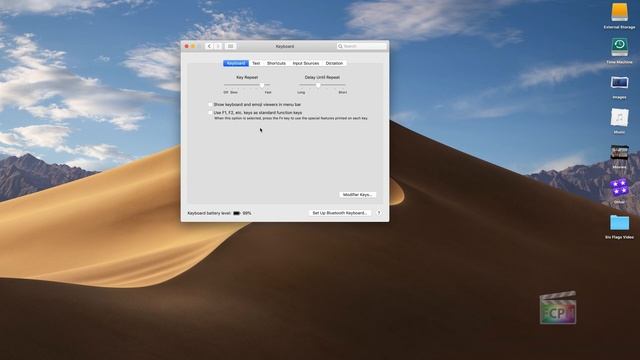Click the 'Short' label under Delay slider
Image resolution: width=640 pixels, height=360 pixels.
pos(342,93)
